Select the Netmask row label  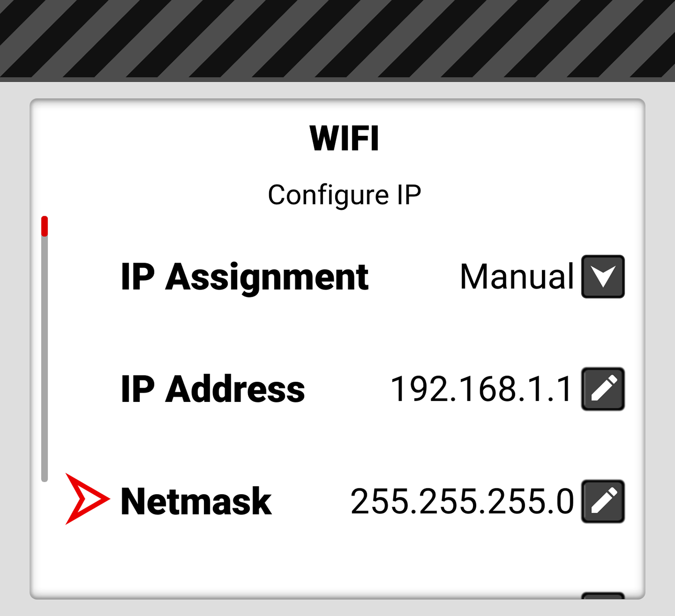(x=196, y=501)
